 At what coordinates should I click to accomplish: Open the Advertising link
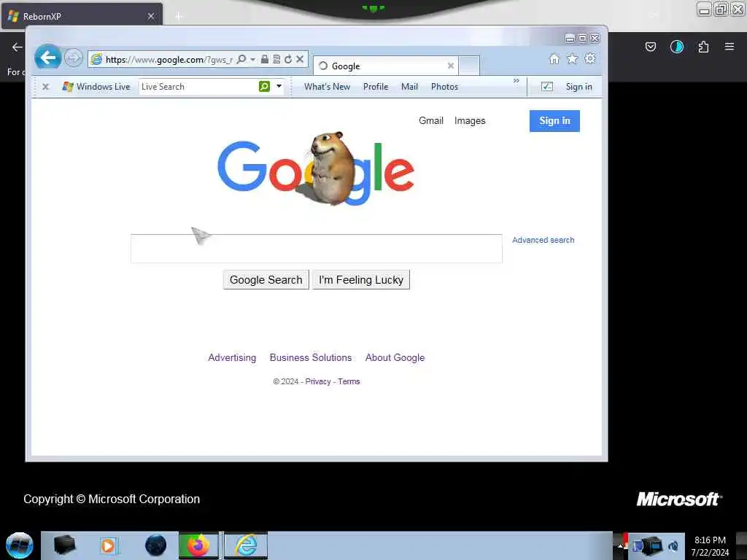pyautogui.click(x=232, y=357)
